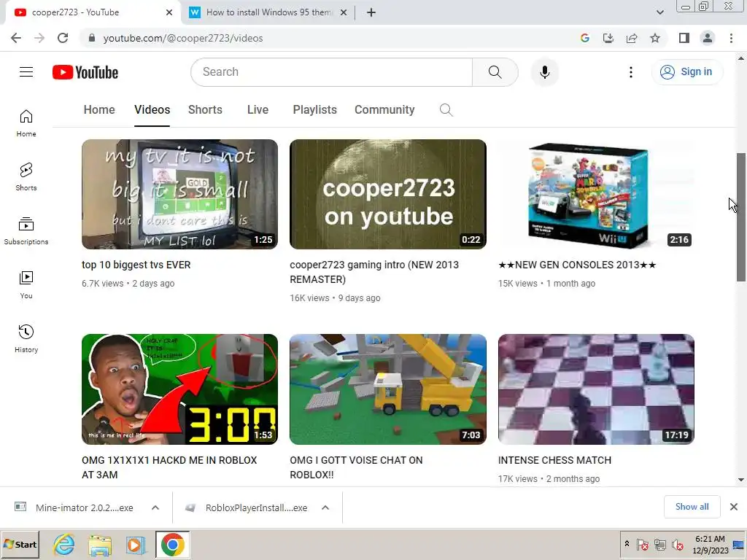The image size is (747, 560).
Task: Close the downloads bar
Action: (734, 507)
